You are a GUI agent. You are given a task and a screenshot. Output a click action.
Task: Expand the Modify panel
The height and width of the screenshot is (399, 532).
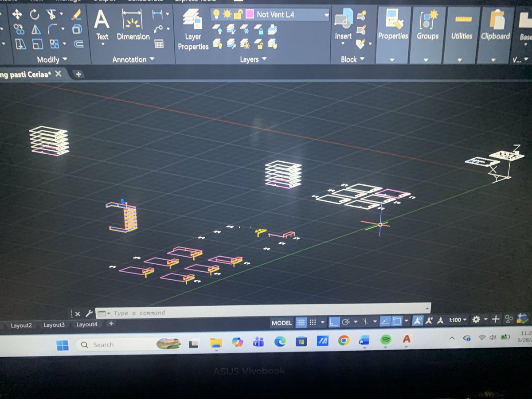pyautogui.click(x=52, y=59)
